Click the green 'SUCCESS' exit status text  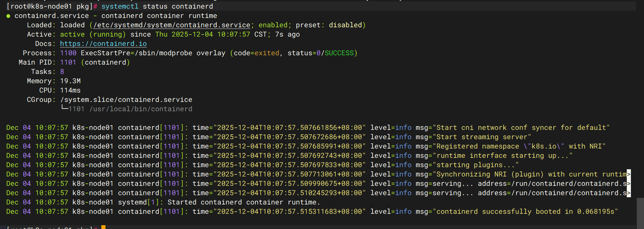pos(339,53)
